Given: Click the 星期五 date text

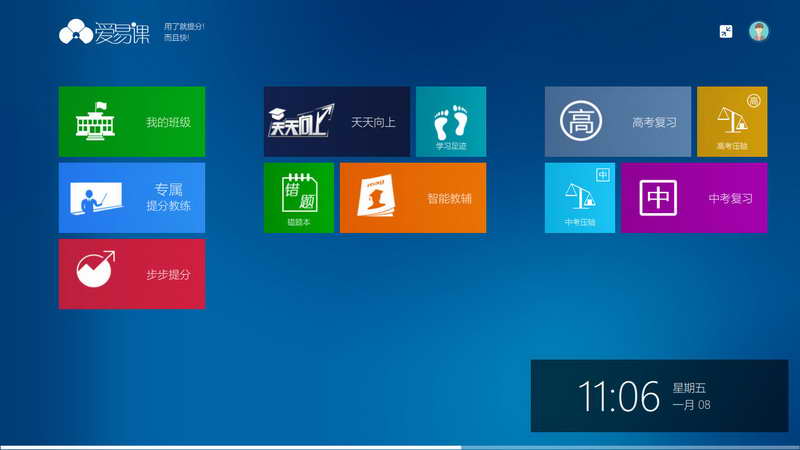Looking at the screenshot, I should (x=689, y=388).
